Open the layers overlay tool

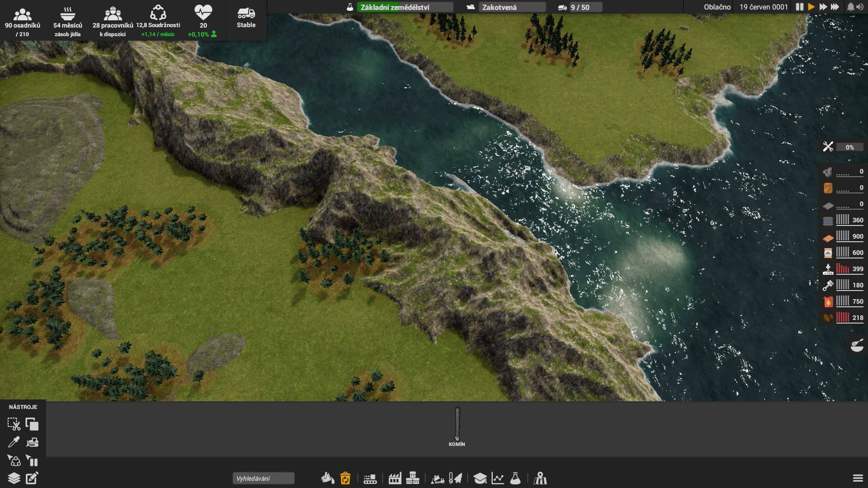tap(14, 478)
